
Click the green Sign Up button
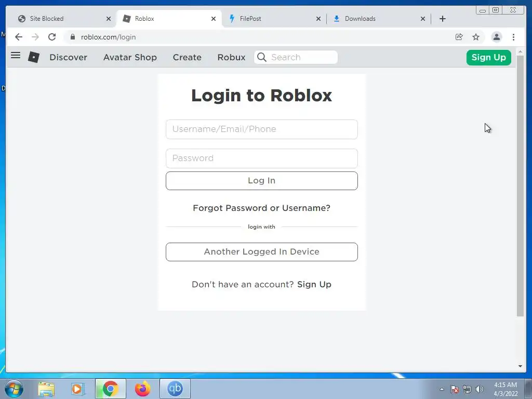[488, 57]
